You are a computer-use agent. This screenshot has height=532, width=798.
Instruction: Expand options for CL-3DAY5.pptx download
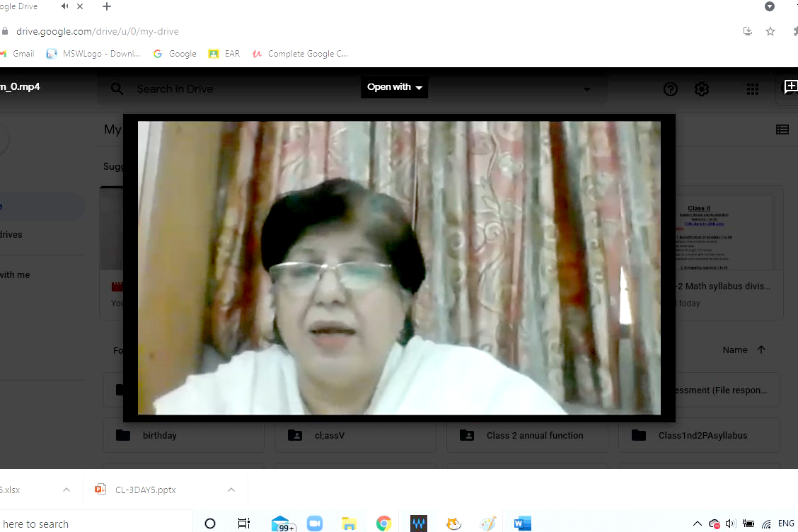click(231, 490)
